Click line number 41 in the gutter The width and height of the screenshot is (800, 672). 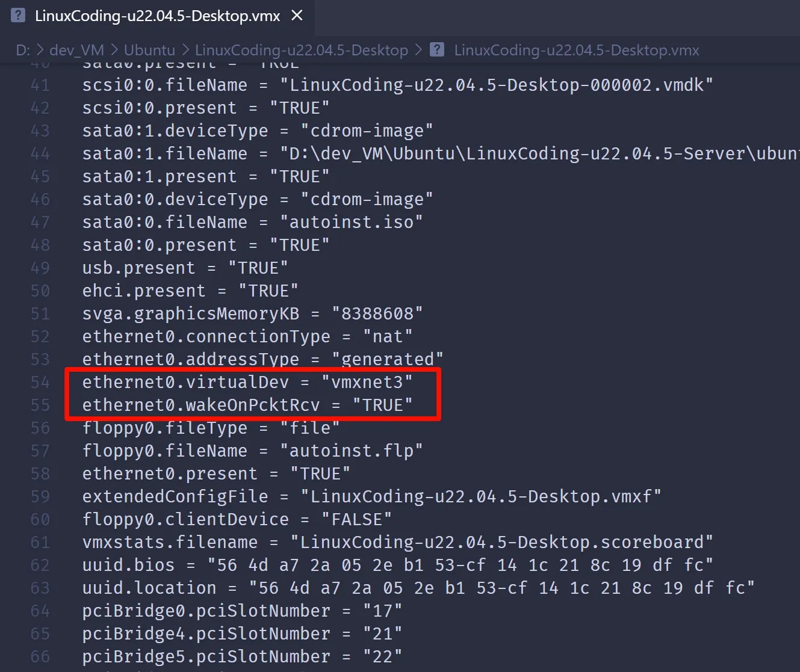40,85
